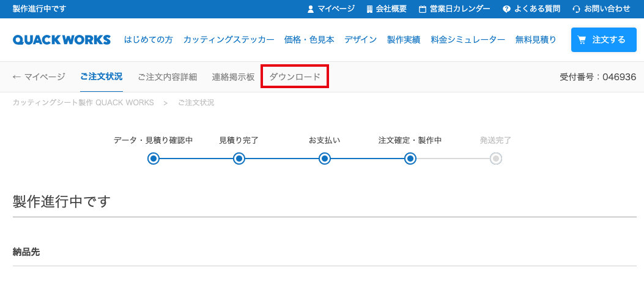Open the ダウンロード tab

(295, 77)
